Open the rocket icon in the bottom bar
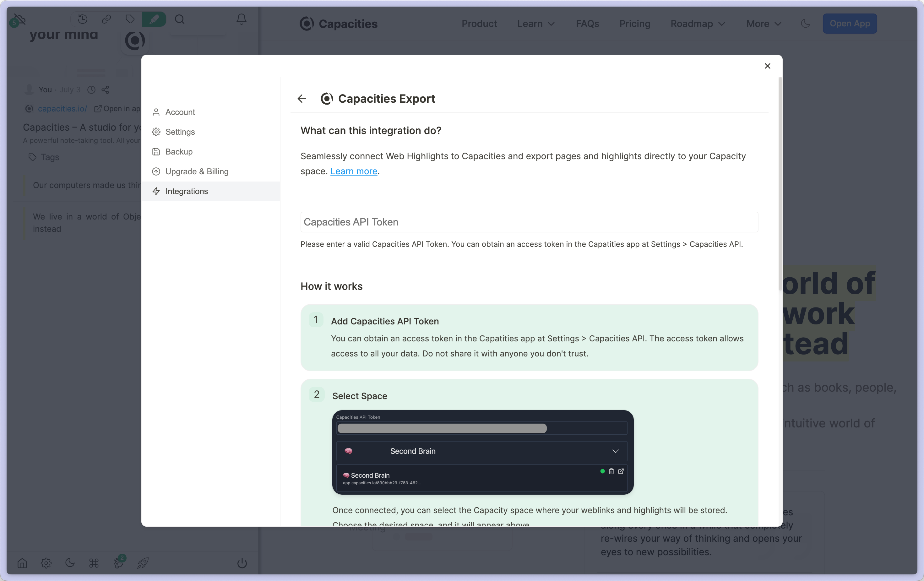Viewport: 924px width, 581px height. click(143, 563)
